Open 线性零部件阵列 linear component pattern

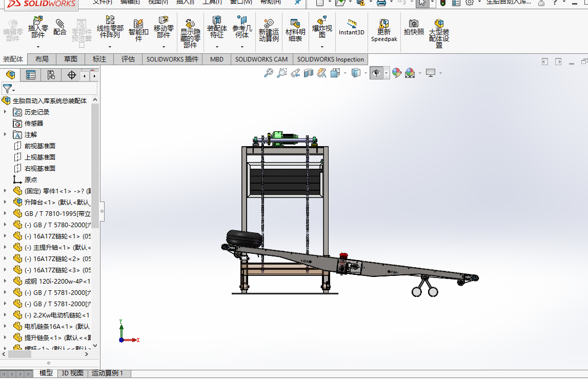110,27
